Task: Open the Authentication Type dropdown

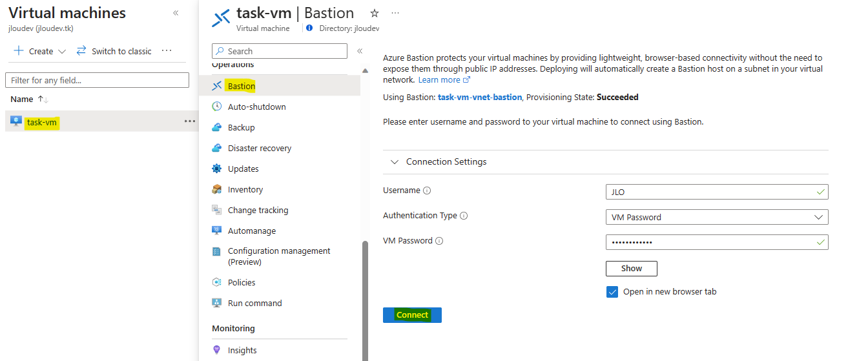Action: tap(717, 217)
